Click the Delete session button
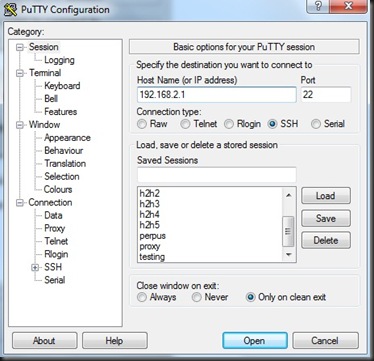This screenshot has height=361, width=374. 326,240
